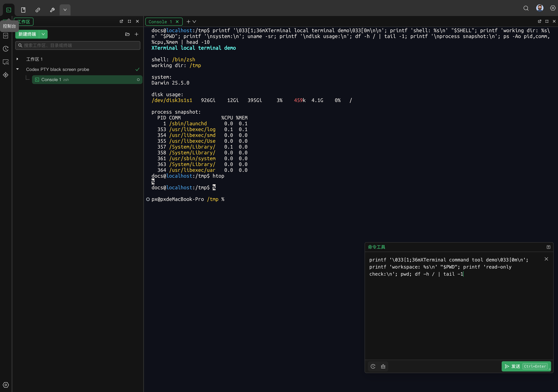The width and height of the screenshot is (558, 392).
Task: Click the green checkmark on Codex PTY row
Action: pos(137,70)
